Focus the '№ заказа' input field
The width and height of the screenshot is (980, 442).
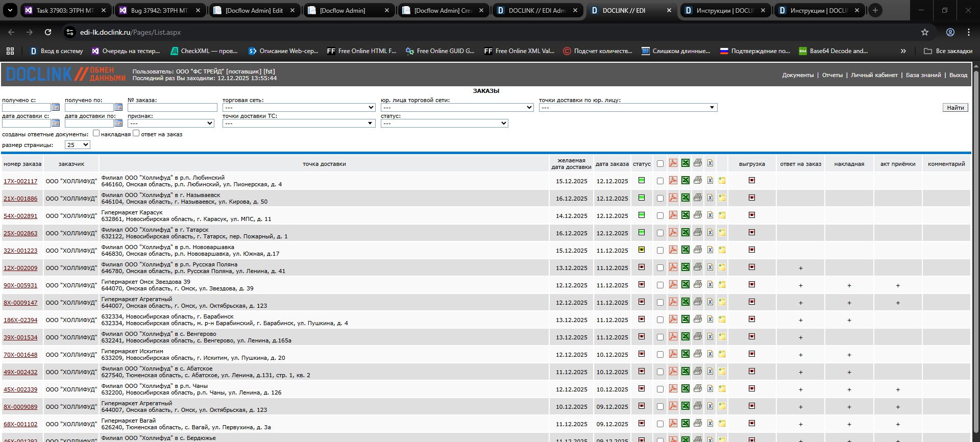(173, 108)
